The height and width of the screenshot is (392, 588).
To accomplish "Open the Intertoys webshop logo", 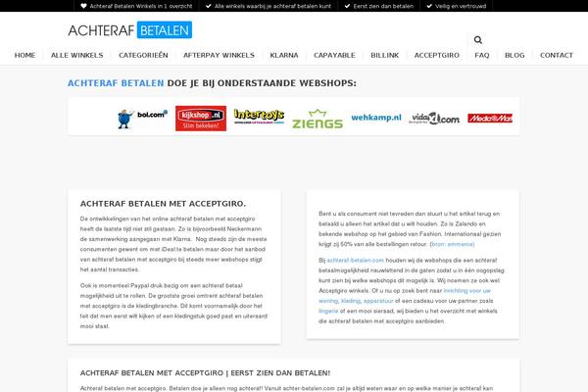I will (x=259, y=117).
